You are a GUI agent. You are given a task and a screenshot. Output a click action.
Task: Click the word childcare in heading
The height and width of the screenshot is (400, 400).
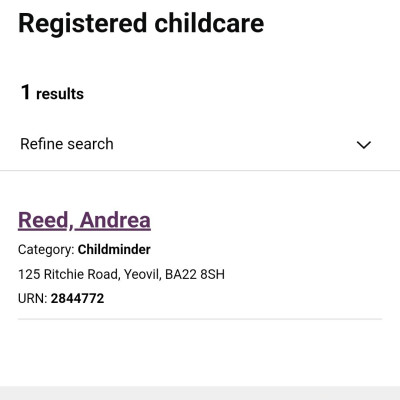coord(209,23)
